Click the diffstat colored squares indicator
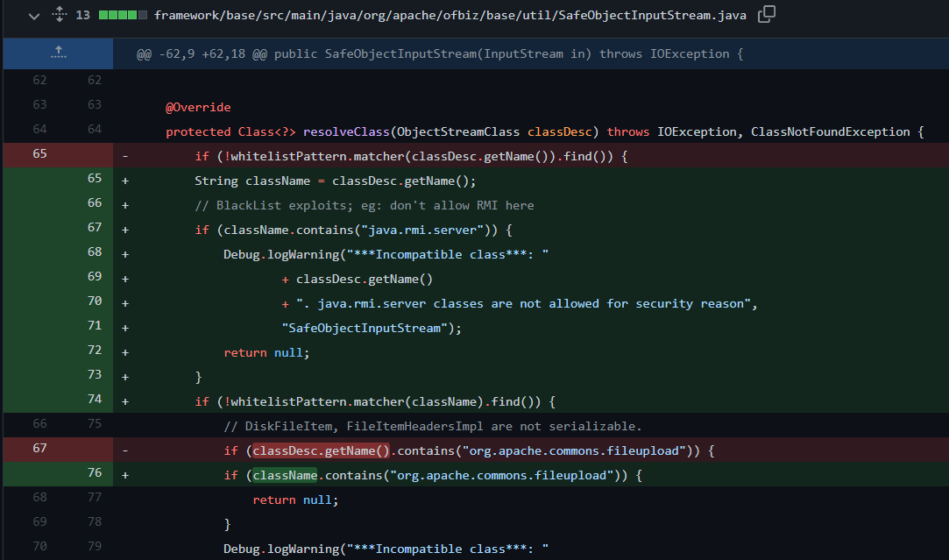949x560 pixels. coord(123,15)
